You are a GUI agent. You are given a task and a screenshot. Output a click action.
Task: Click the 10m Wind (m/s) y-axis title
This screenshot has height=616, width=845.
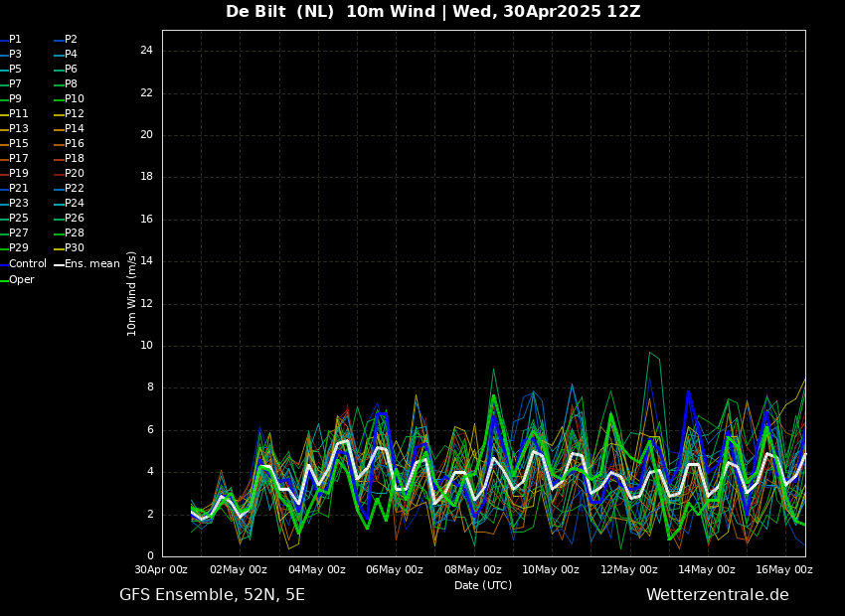point(132,293)
